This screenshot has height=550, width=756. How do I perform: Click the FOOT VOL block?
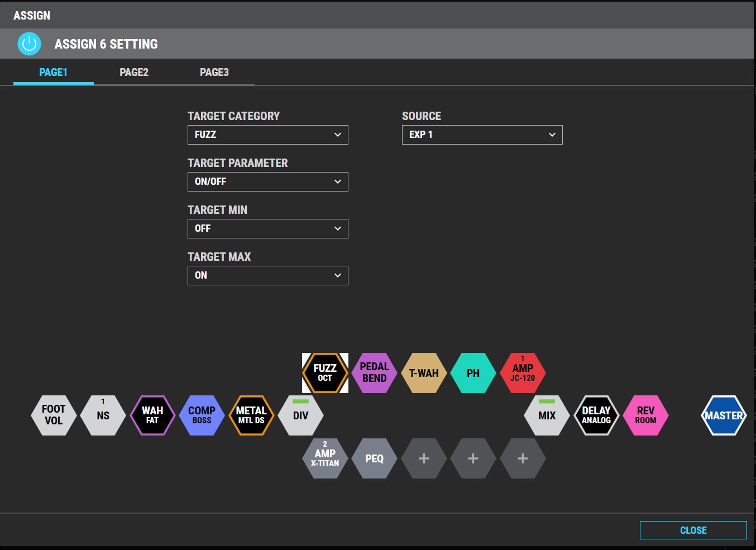pos(54,415)
